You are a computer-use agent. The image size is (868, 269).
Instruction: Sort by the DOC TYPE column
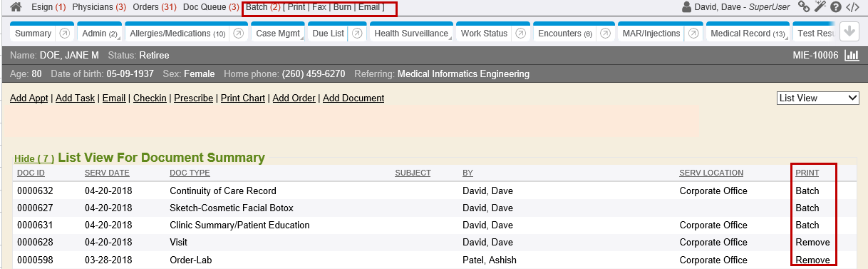click(190, 173)
